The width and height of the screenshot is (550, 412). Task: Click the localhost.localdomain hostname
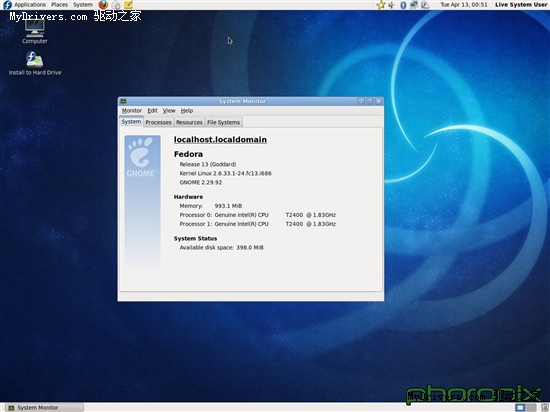tap(220, 140)
